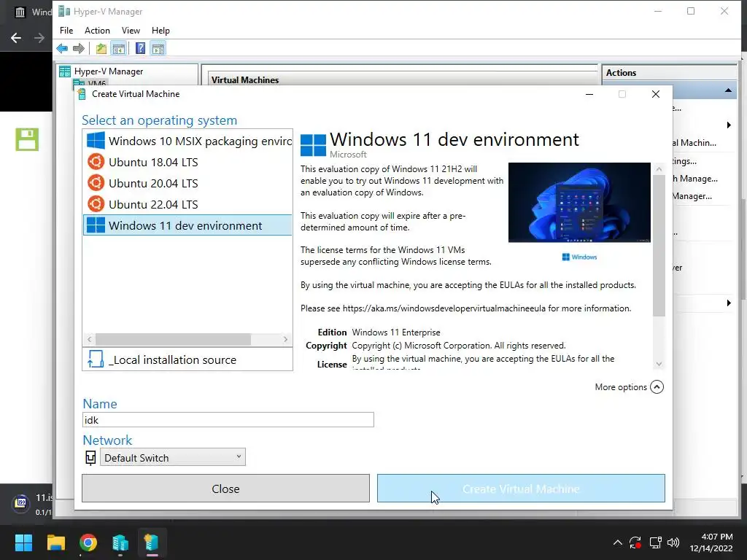The image size is (747, 560).
Task: Click the Close button in the dialog
Action: click(226, 488)
